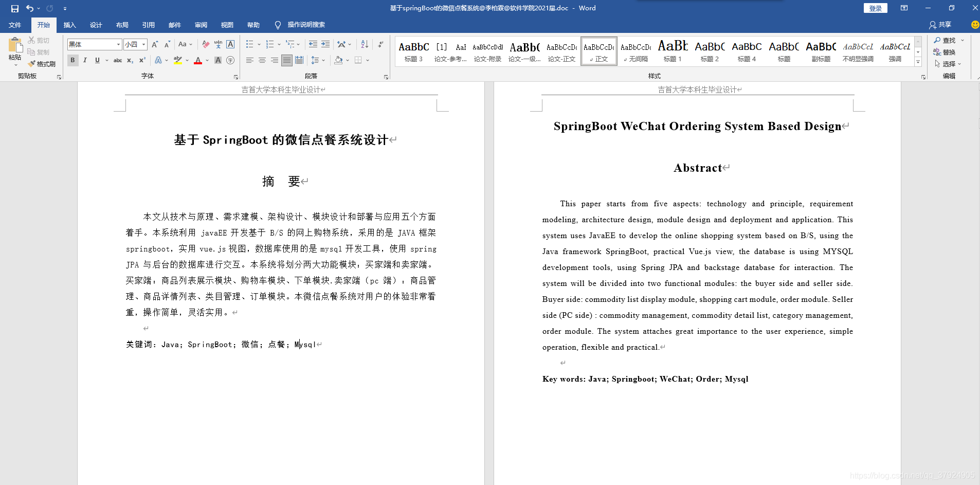Screen dimensions: 980x485
Task: Apply superscript formatting
Action: (142, 60)
